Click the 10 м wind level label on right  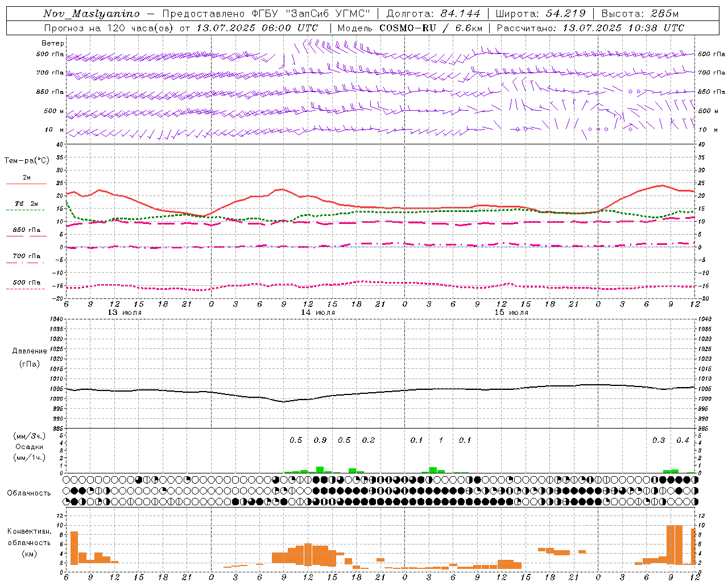pyautogui.click(x=708, y=130)
